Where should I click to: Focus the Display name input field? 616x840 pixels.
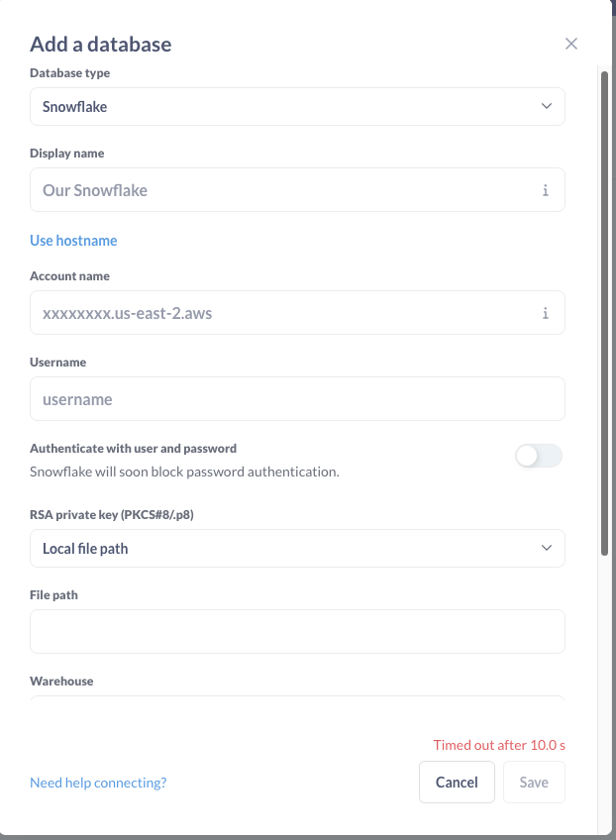pyautogui.click(x=297, y=189)
